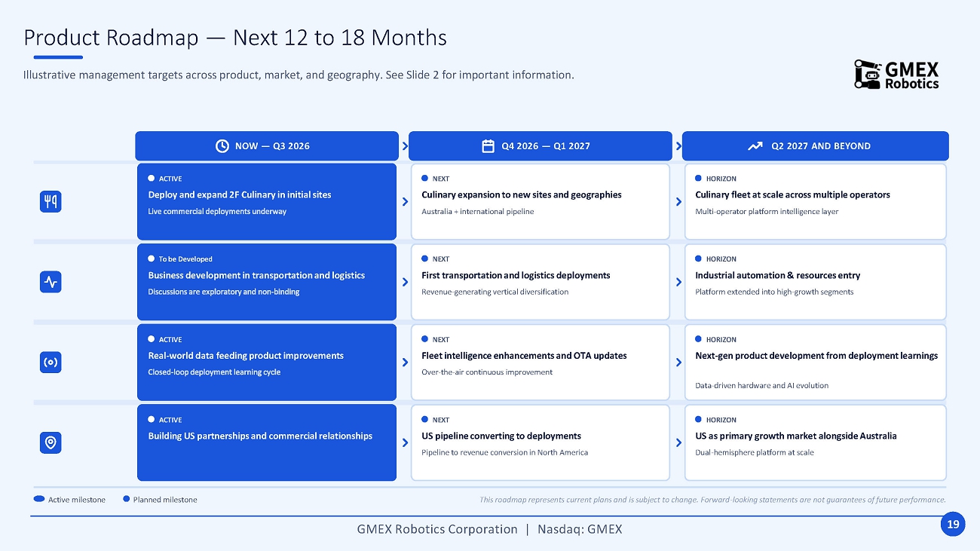980x551 pixels.
Task: Open the Deploy and expand 2F Culinary card
Action: pyautogui.click(x=267, y=201)
